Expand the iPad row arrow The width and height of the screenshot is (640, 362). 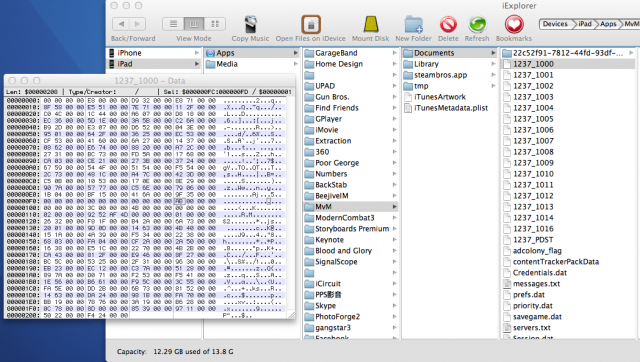[197, 64]
